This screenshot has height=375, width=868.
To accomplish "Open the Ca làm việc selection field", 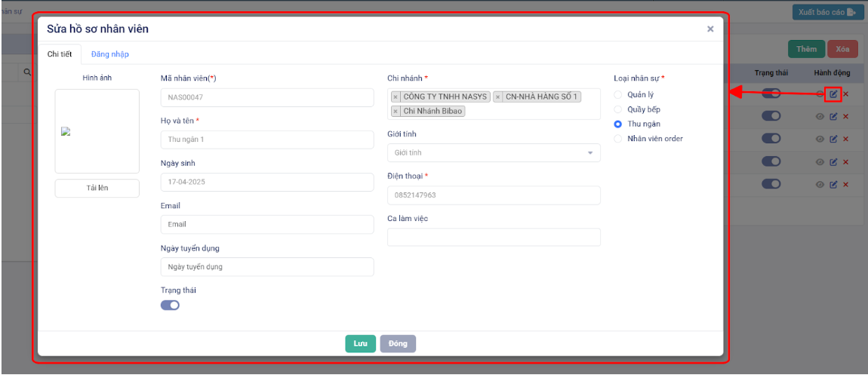I will (x=494, y=238).
